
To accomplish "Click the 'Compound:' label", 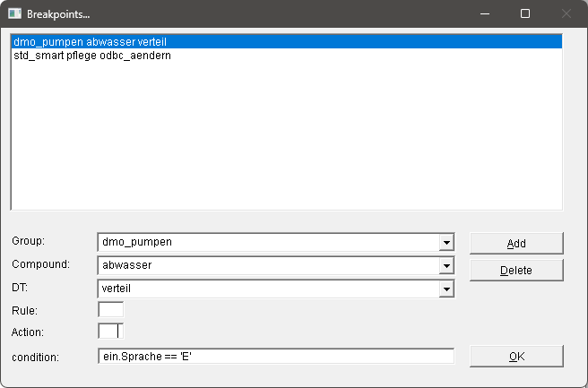I will pyautogui.click(x=41, y=264).
